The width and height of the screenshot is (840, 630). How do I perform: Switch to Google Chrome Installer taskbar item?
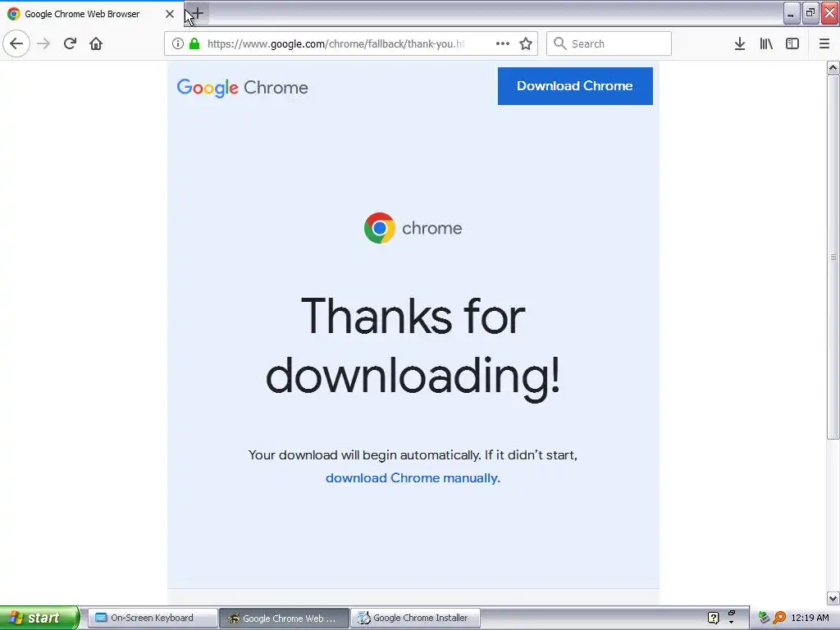(x=415, y=618)
